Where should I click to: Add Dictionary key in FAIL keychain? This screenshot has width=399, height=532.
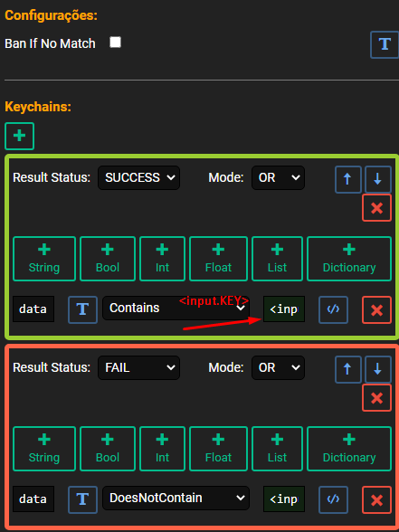pos(349,449)
